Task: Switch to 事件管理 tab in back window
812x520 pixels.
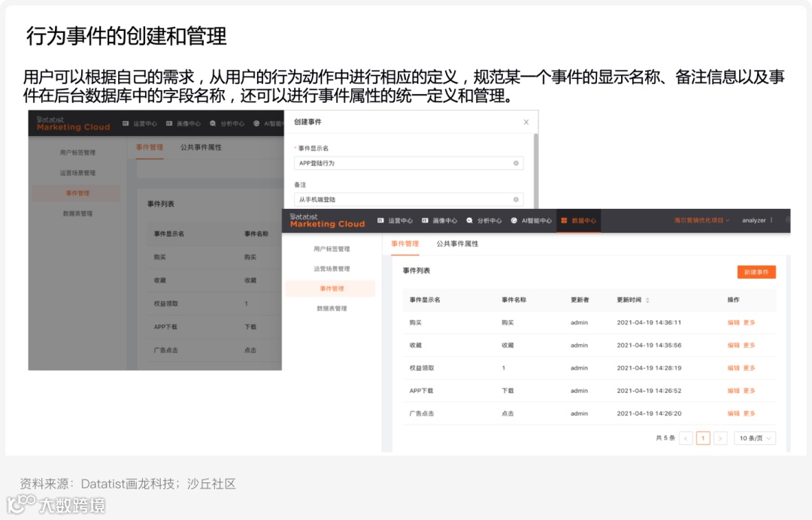Action: point(150,147)
